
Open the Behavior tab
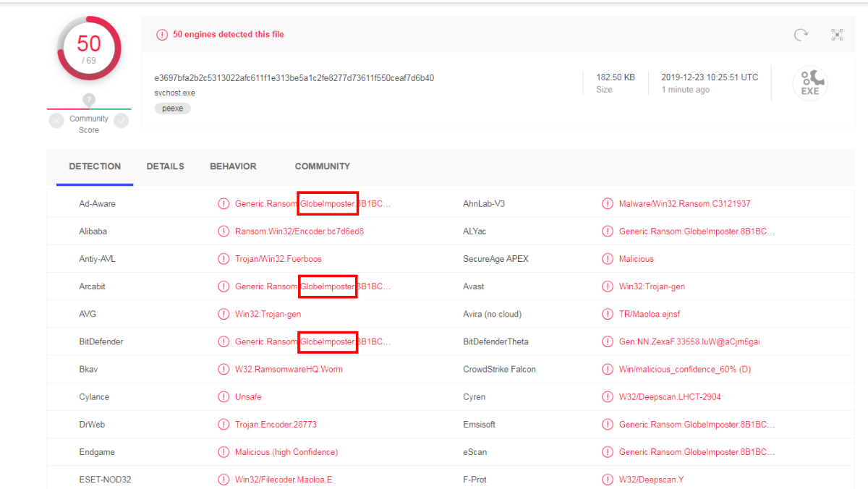[233, 166]
